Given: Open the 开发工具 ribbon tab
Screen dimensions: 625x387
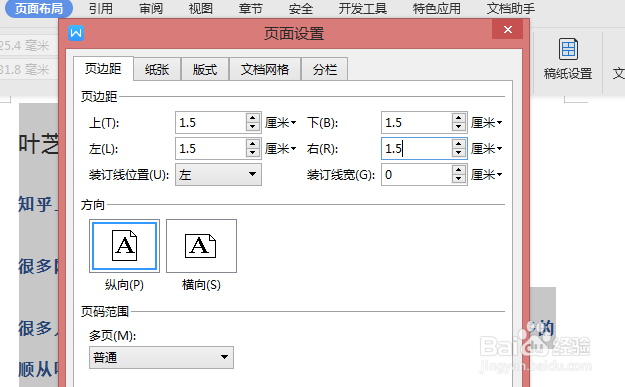Looking at the screenshot, I should point(362,8).
